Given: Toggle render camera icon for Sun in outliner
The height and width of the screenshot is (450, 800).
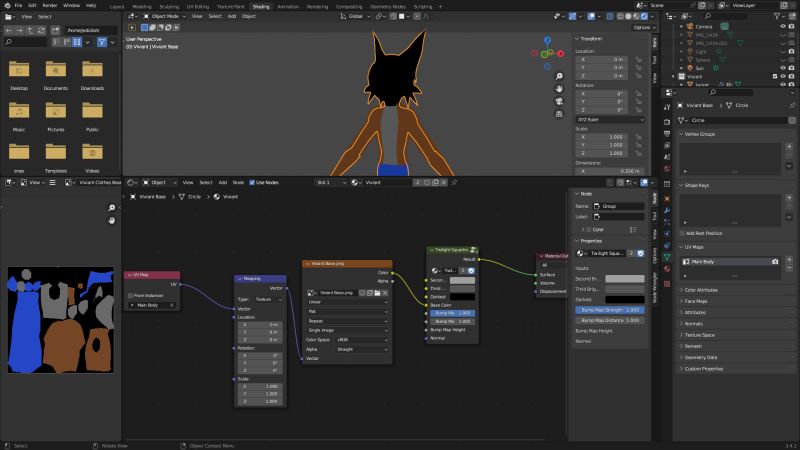Looking at the screenshot, I should coord(791,68).
